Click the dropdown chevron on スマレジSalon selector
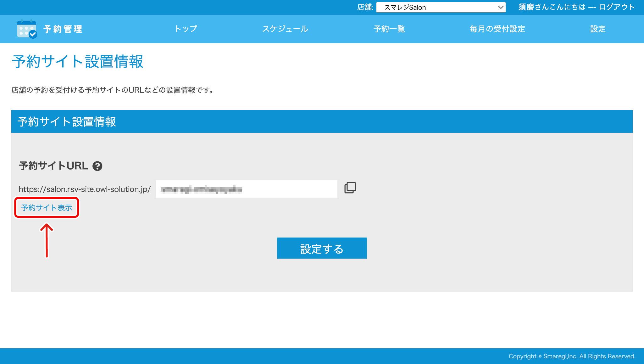This screenshot has width=644, height=364. (500, 7)
